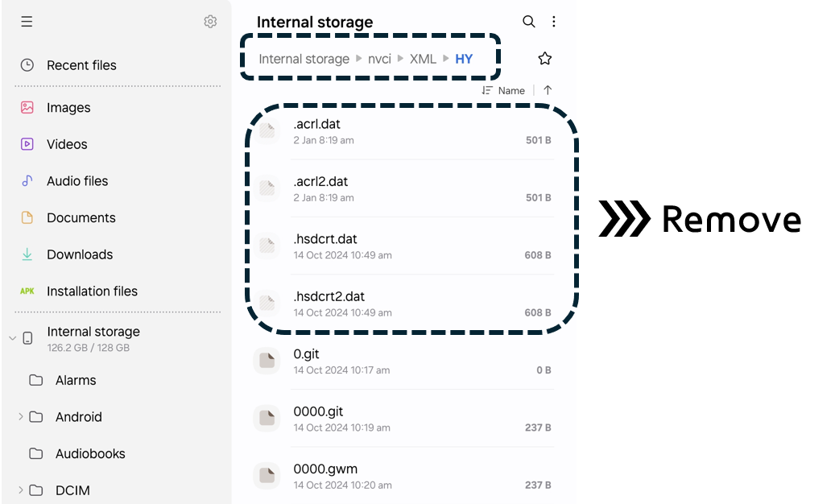
Task: Expand the Android folder
Action: [20, 417]
